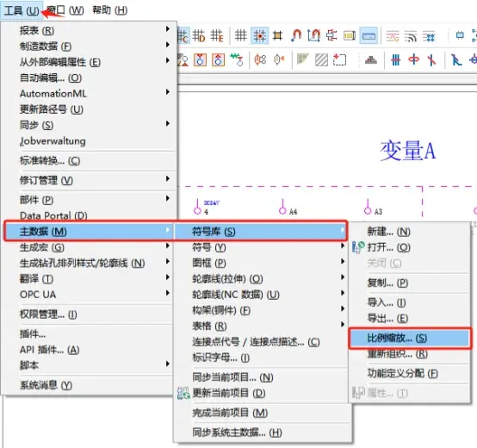Image resolution: width=477 pixels, height=448 pixels.
Task: Click the yellow 123 numbering icon
Action: point(350,35)
